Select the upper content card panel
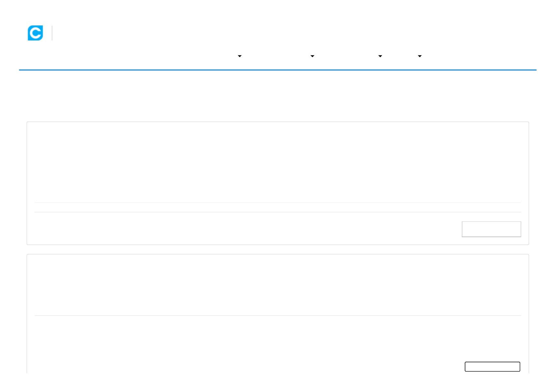 click(278, 183)
